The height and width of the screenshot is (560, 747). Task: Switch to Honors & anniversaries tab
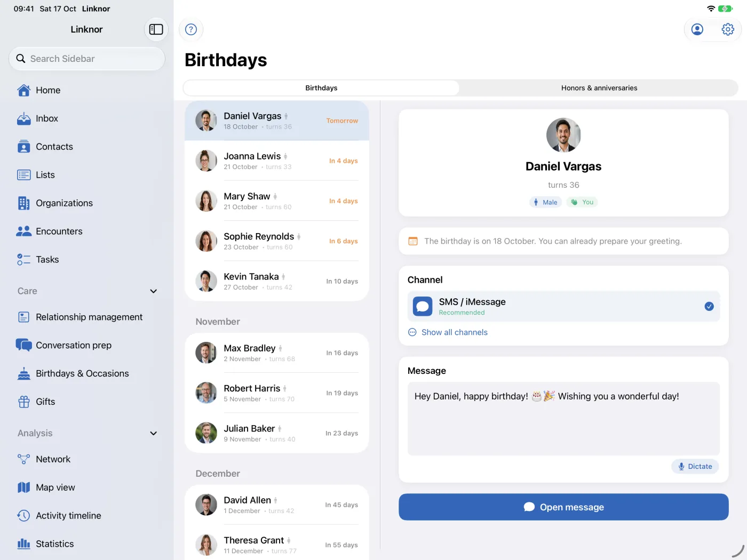coord(599,88)
